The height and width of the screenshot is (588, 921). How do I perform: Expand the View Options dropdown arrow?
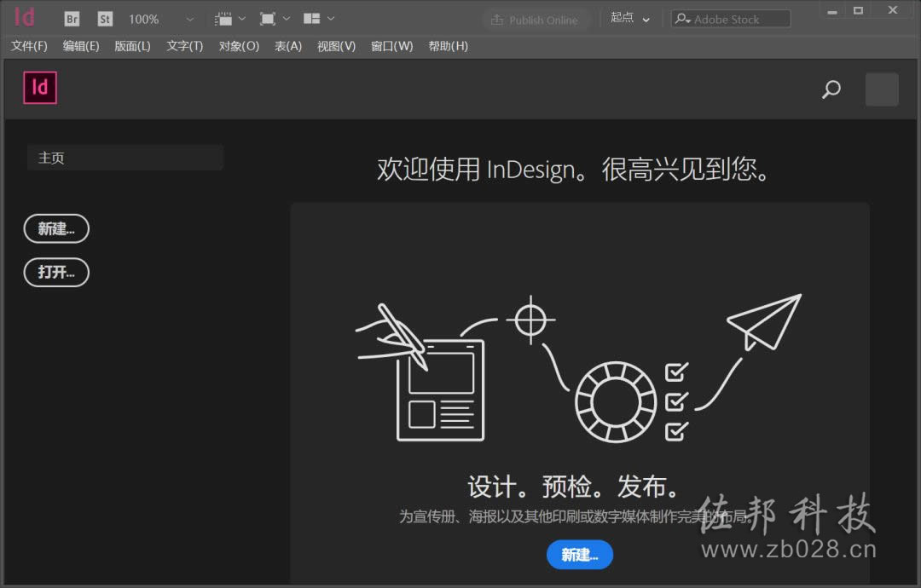point(242,19)
